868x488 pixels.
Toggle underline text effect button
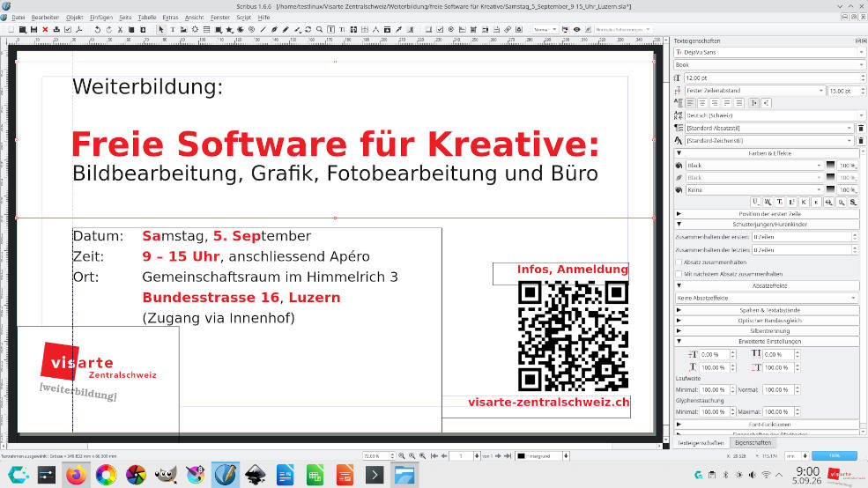coord(755,202)
